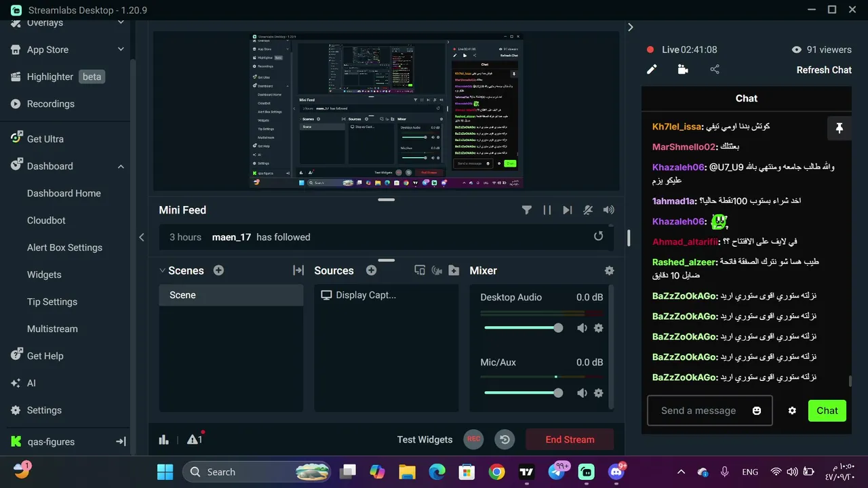
Task: Open the emoji picker in message box
Action: click(757, 411)
